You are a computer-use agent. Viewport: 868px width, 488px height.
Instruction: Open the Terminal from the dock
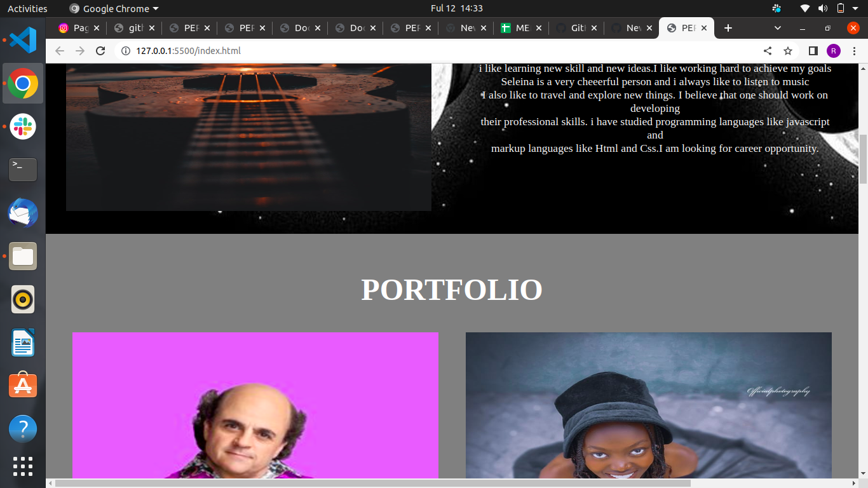pyautogui.click(x=23, y=170)
